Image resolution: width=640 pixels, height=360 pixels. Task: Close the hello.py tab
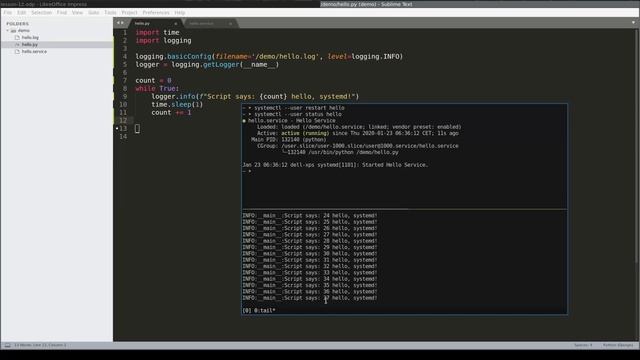(176, 24)
